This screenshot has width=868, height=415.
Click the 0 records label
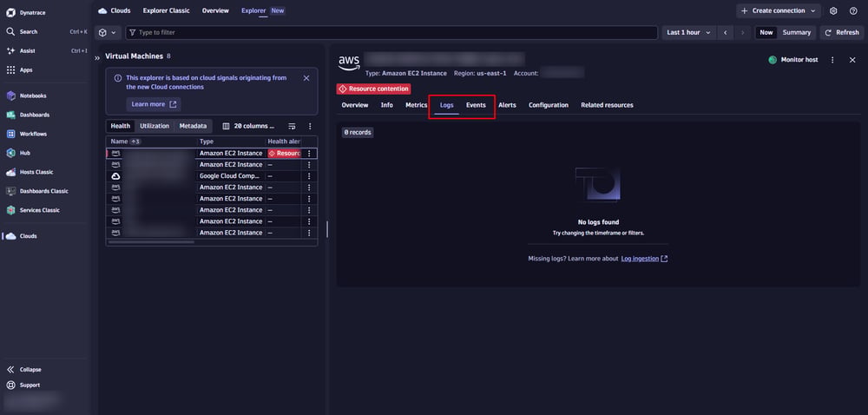click(x=357, y=133)
